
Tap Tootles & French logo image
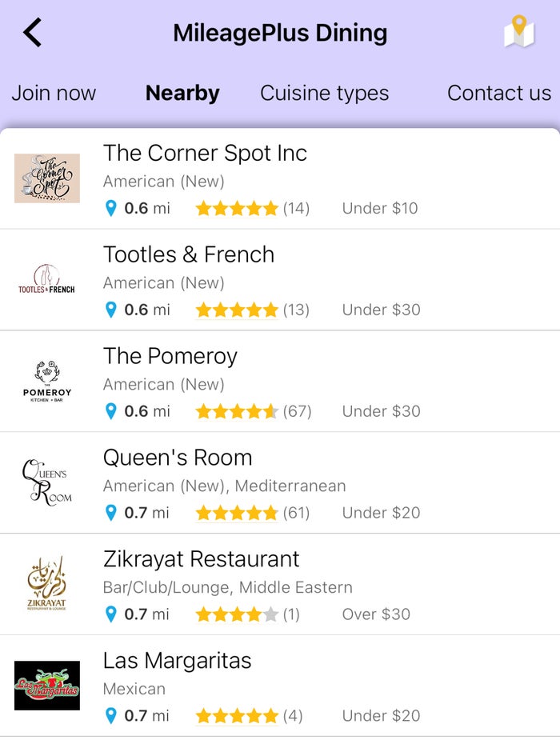pos(46,280)
